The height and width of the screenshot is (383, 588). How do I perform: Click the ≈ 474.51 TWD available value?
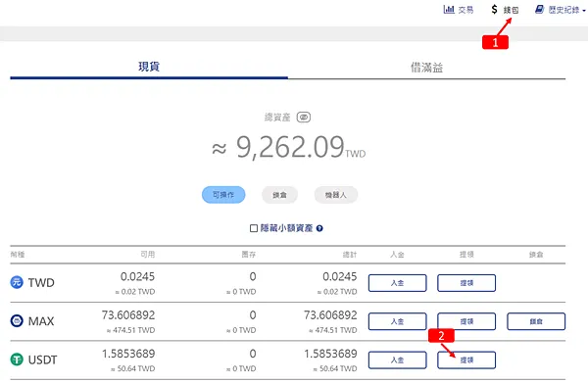click(x=130, y=330)
